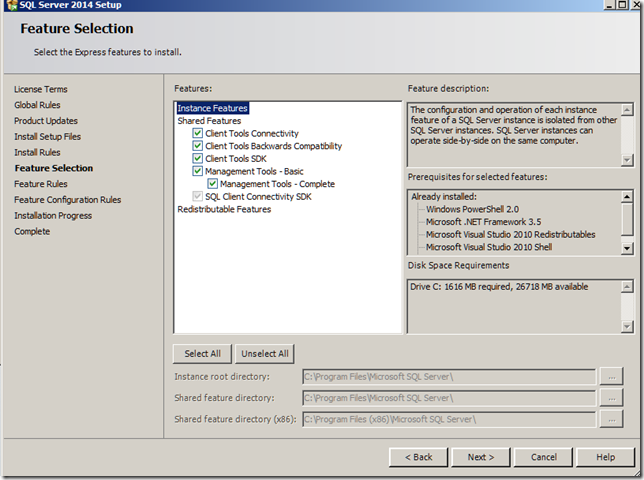Viewport: 644px width, 480px height.
Task: Select the Shared Features tree node
Action: click(209, 121)
